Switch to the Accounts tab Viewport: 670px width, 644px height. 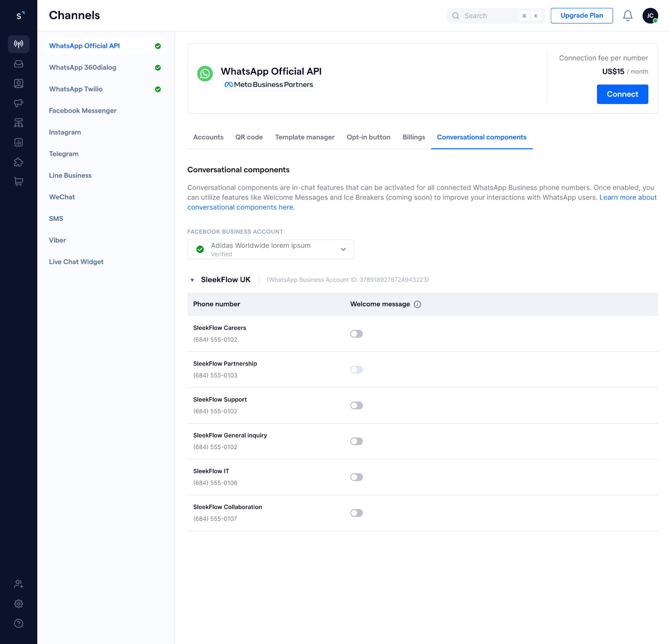pos(208,137)
